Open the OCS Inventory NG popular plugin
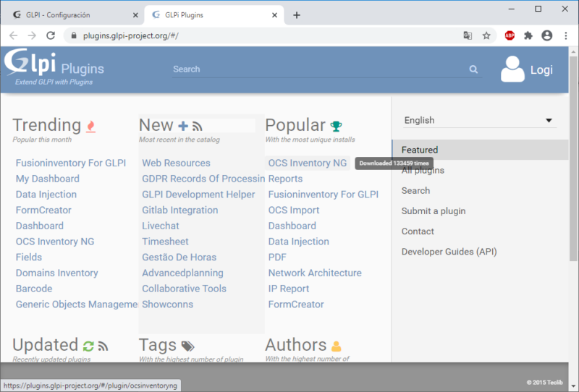The height and width of the screenshot is (392, 579). click(x=308, y=163)
